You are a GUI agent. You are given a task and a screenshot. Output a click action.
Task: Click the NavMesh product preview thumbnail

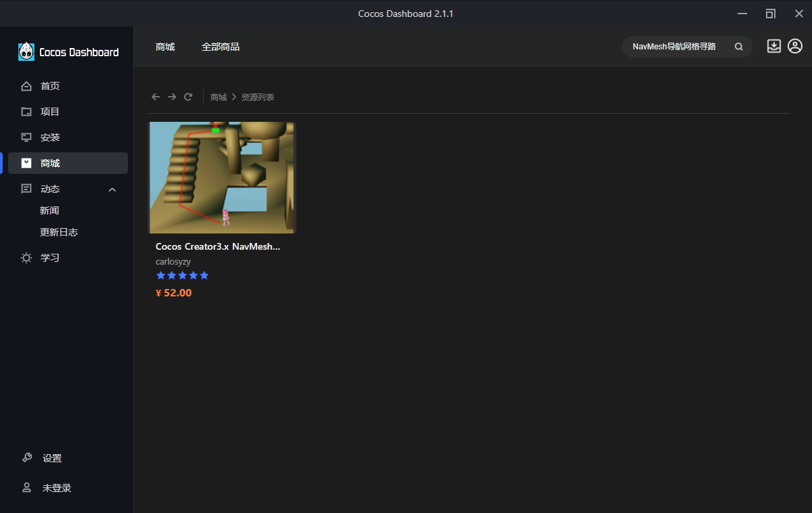pos(223,177)
